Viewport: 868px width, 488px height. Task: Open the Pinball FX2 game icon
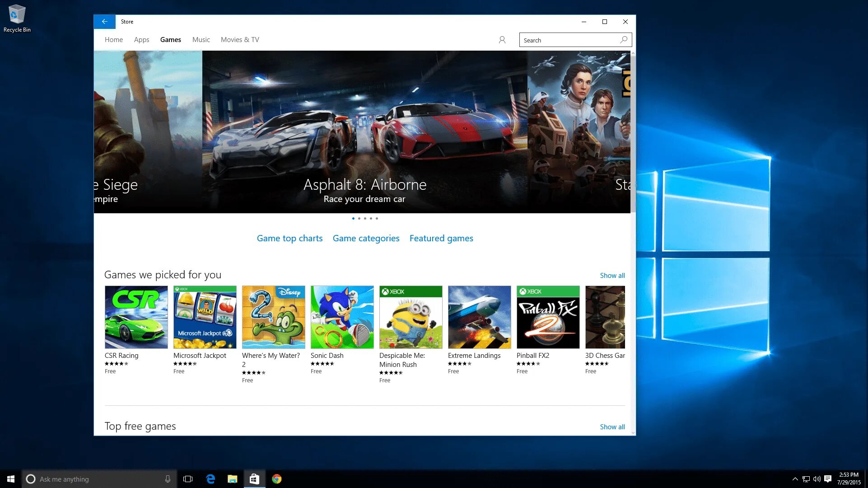pyautogui.click(x=548, y=317)
